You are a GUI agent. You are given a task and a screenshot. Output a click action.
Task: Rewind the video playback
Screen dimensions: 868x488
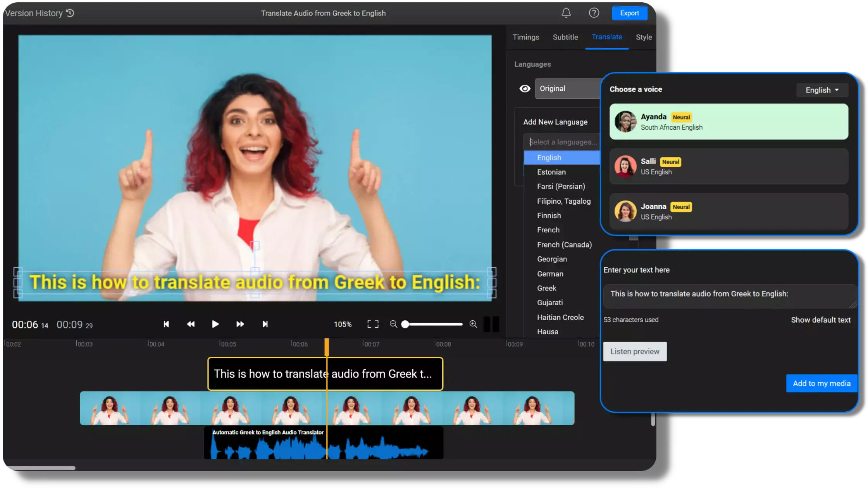(191, 324)
